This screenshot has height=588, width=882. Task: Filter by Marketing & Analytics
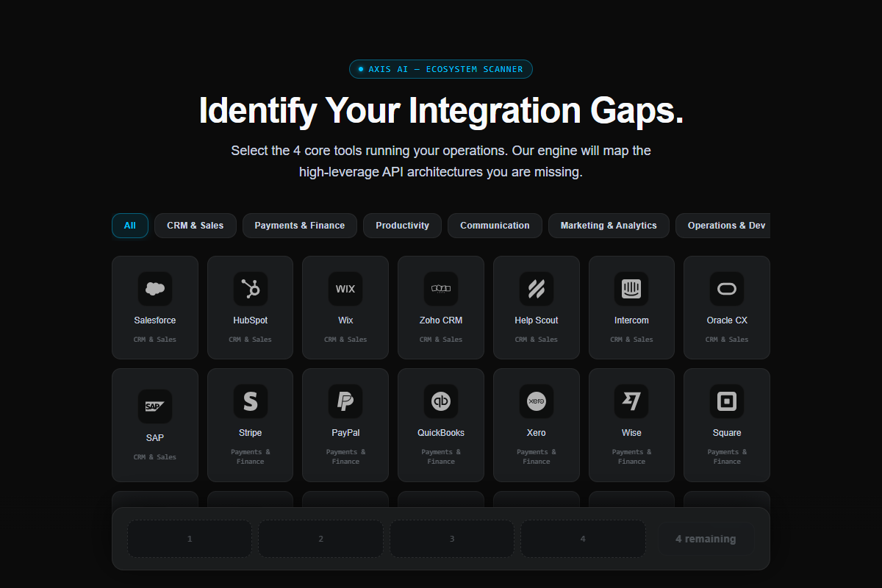(x=609, y=226)
